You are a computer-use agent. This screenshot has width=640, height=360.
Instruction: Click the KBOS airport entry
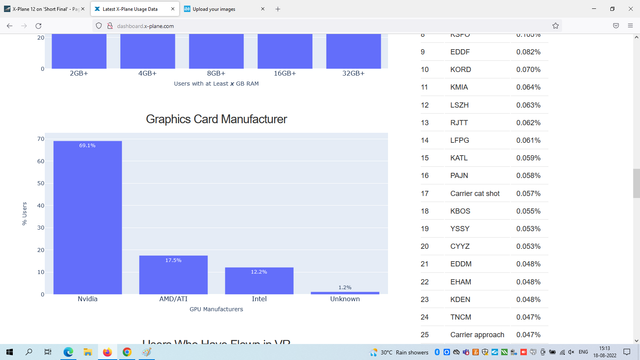point(460,211)
